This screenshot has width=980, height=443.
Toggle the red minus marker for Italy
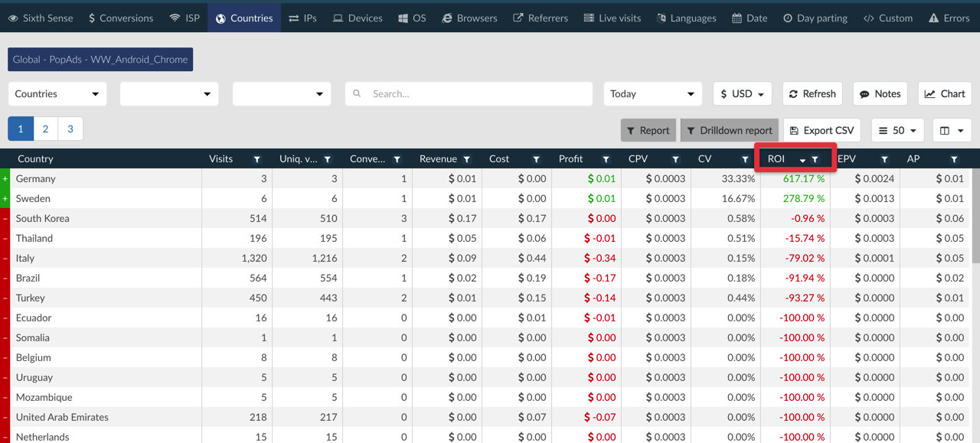pyautogui.click(x=5, y=258)
